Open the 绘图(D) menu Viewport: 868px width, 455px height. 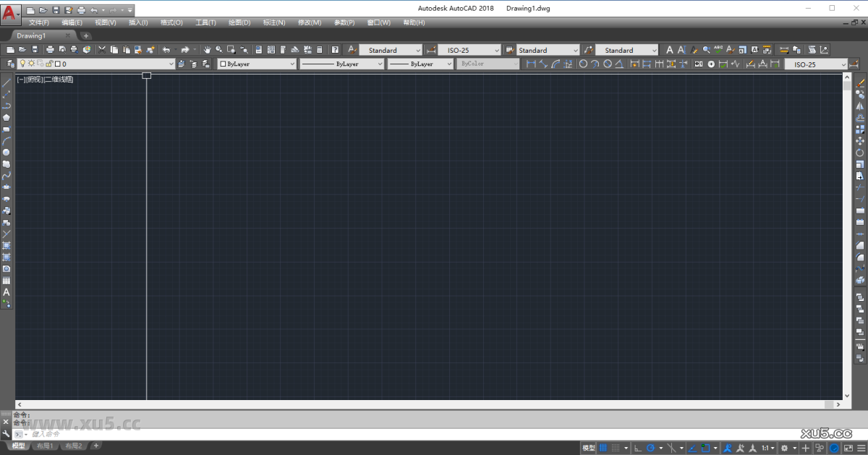click(239, 22)
